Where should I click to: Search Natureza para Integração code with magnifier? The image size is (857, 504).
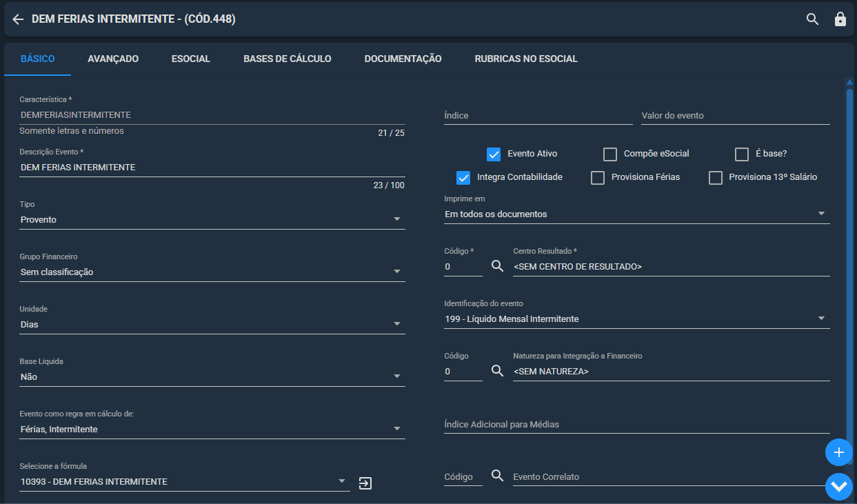497,371
